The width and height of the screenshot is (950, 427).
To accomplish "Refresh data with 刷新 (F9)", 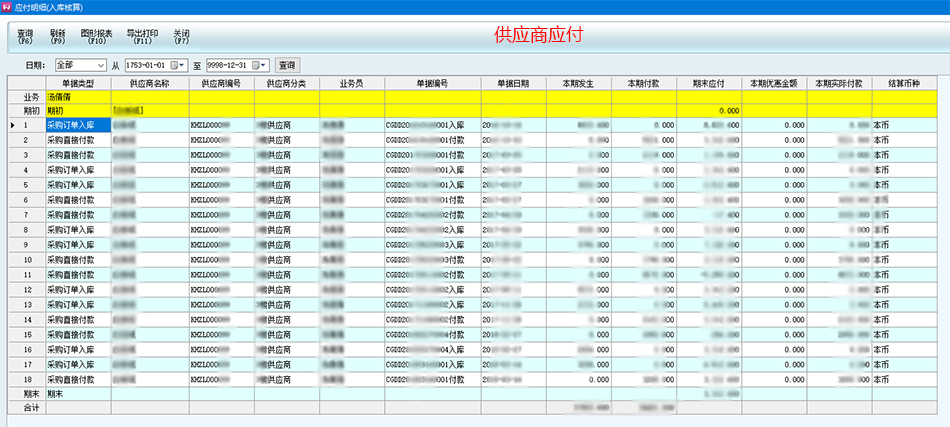I will [x=57, y=36].
